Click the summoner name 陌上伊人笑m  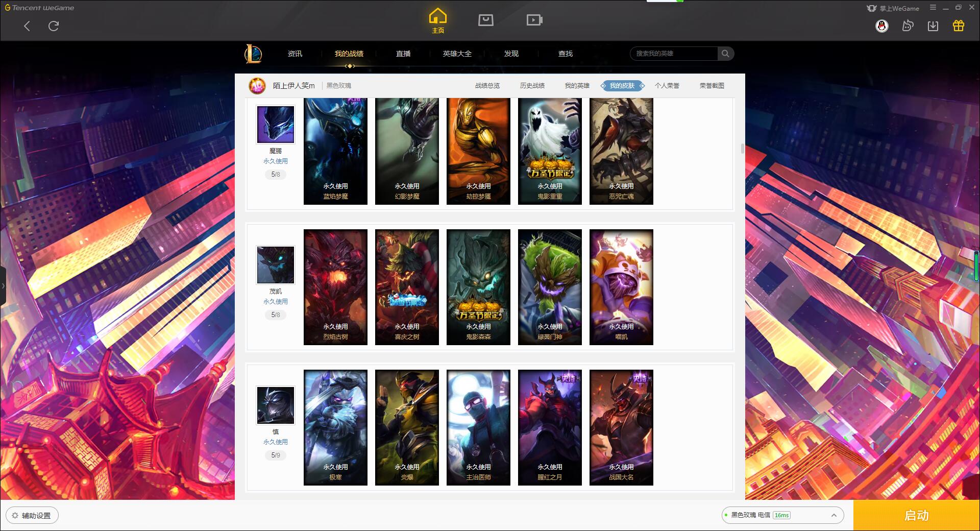pos(294,86)
